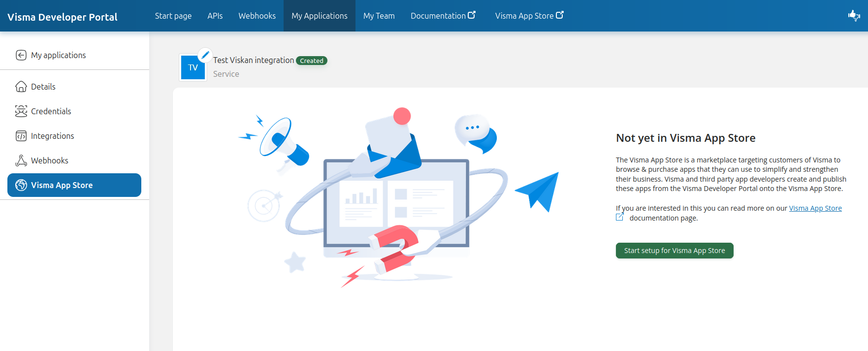Click the Service label under the title
This screenshot has height=351, width=868.
pos(226,74)
